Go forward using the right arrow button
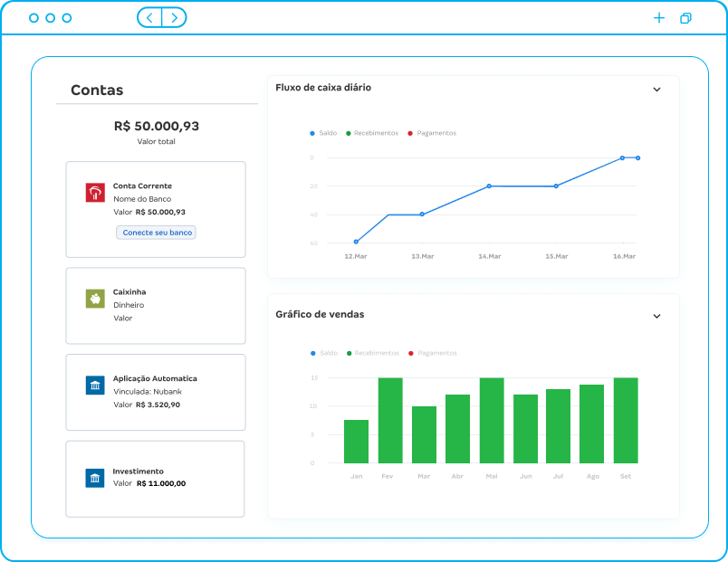This screenshot has height=562, width=728. click(174, 17)
